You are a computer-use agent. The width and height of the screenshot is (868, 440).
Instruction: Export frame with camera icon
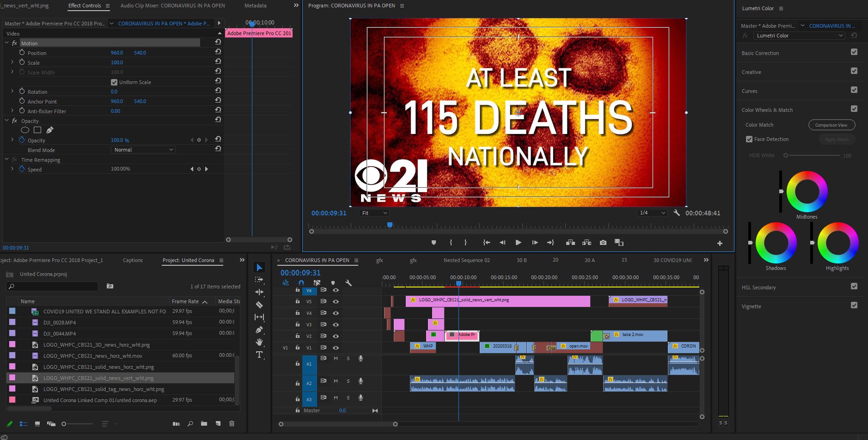[603, 243]
